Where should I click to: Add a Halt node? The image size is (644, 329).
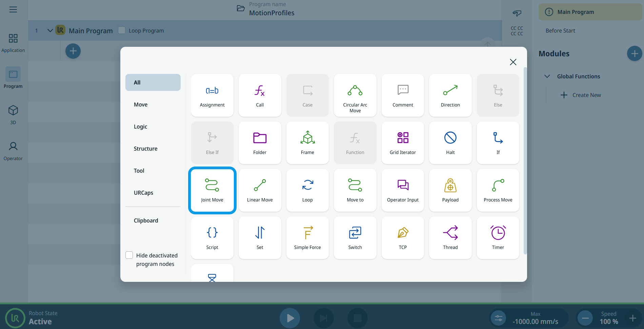click(450, 143)
